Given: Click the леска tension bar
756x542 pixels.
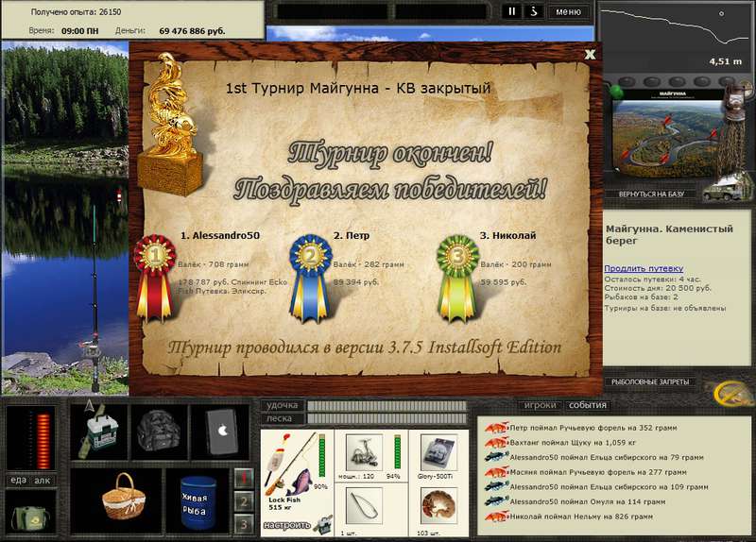Looking at the screenshot, I should point(387,418).
